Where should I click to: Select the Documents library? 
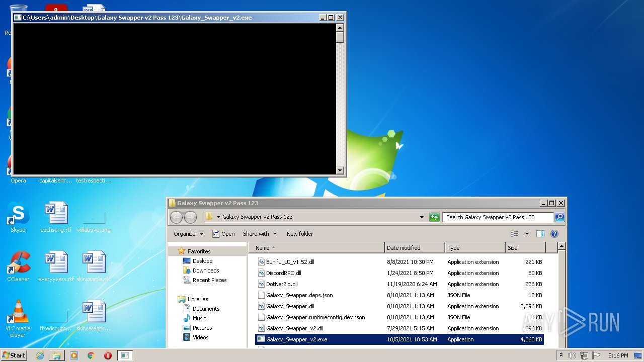point(206,309)
